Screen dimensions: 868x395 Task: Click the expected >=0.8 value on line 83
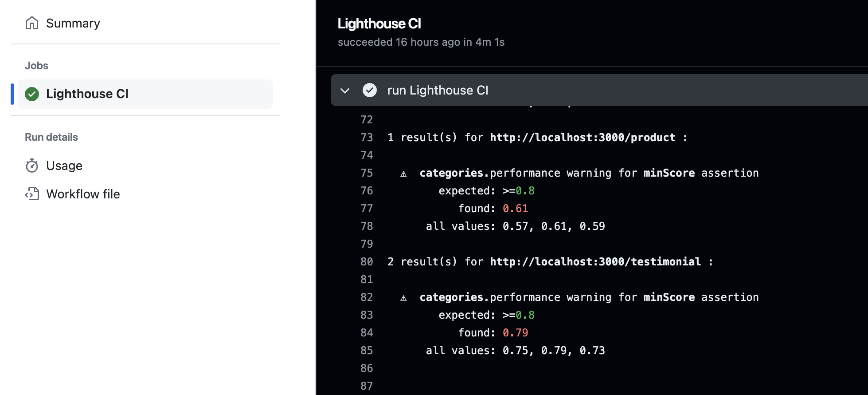[x=519, y=315]
